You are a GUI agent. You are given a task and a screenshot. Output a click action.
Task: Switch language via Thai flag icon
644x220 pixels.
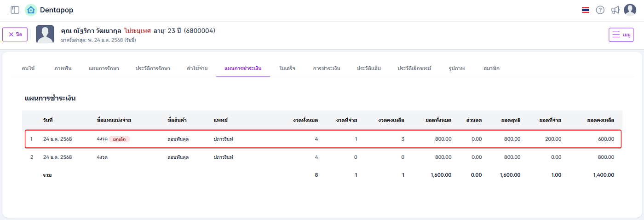click(586, 10)
